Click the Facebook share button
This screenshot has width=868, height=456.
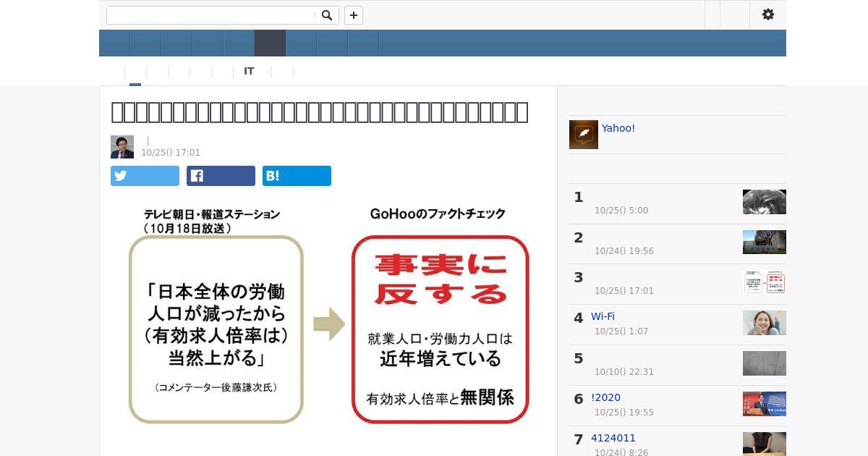point(221,176)
